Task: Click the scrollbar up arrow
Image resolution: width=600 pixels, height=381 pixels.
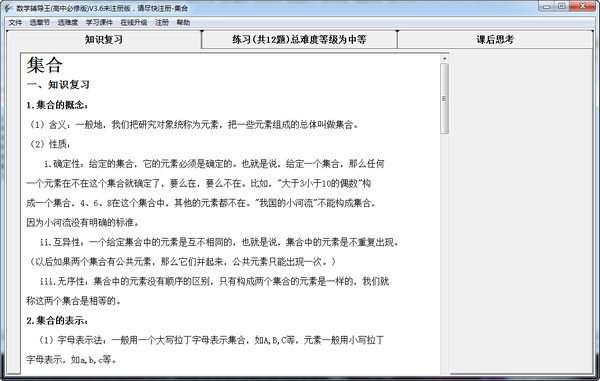Action: coord(444,59)
